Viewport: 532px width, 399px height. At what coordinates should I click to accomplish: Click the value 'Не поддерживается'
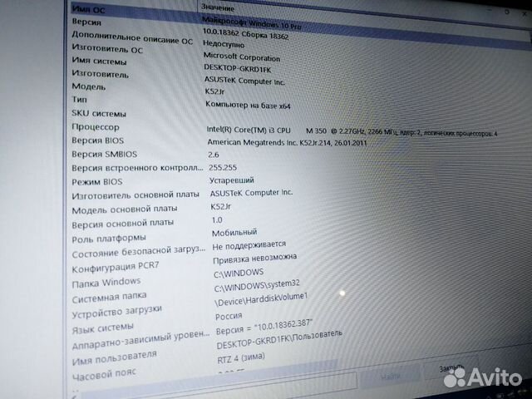249,245
